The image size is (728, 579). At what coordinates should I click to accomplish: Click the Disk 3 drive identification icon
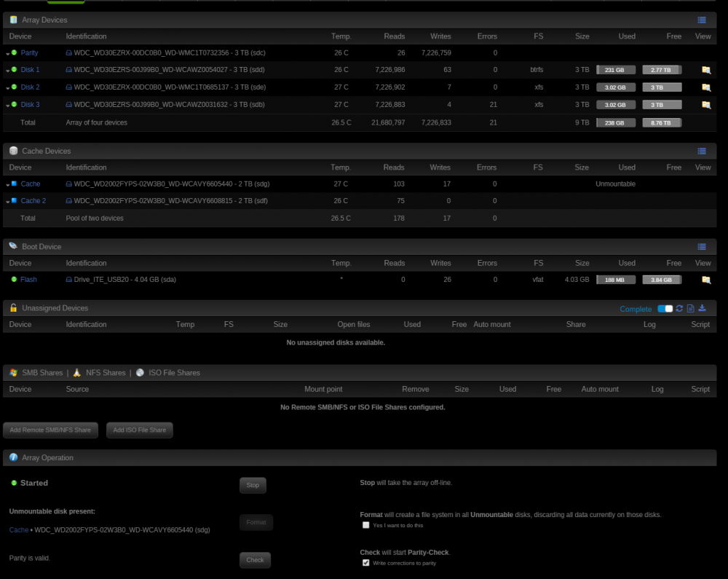coord(68,105)
